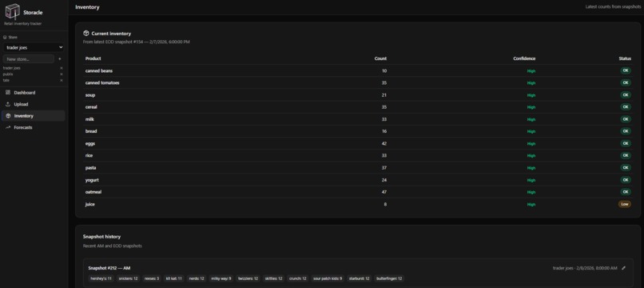Select the juice product name

pyautogui.click(x=90, y=204)
